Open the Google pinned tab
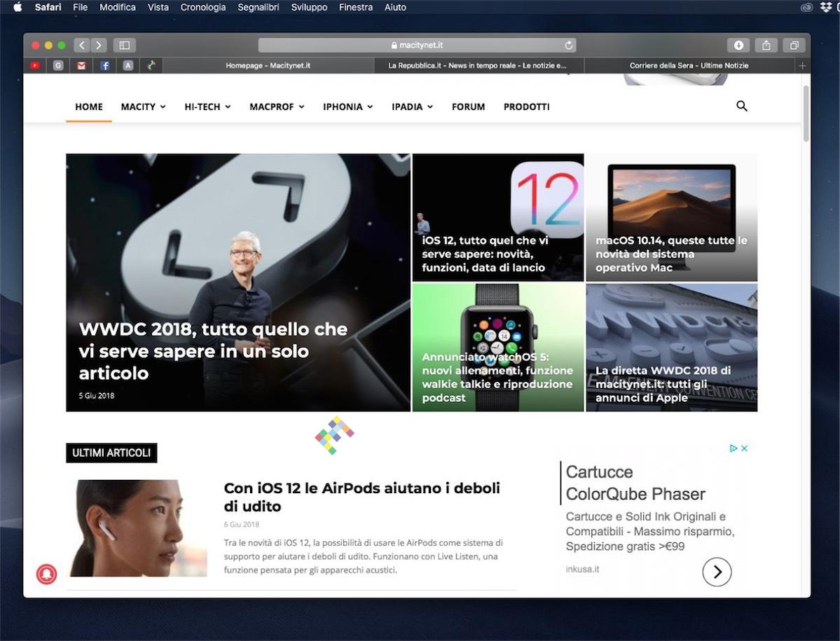Viewport: 840px width, 641px height. point(58,65)
